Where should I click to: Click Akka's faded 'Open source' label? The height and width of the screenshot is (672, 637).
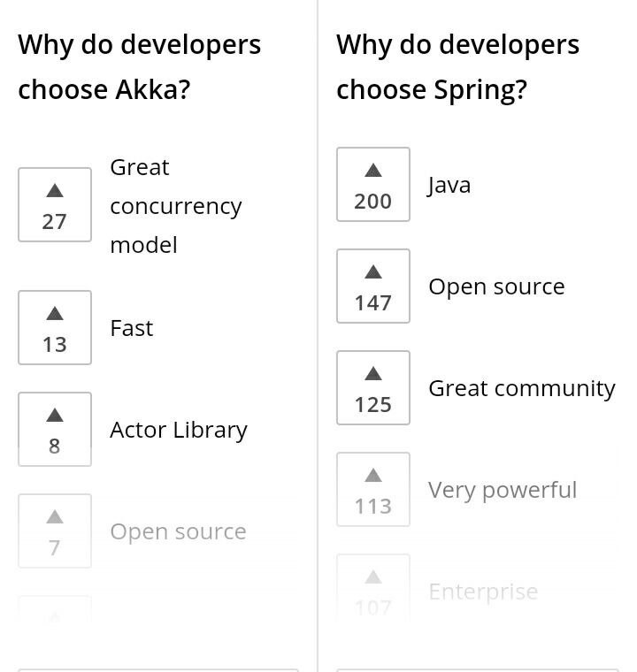pyautogui.click(x=178, y=532)
